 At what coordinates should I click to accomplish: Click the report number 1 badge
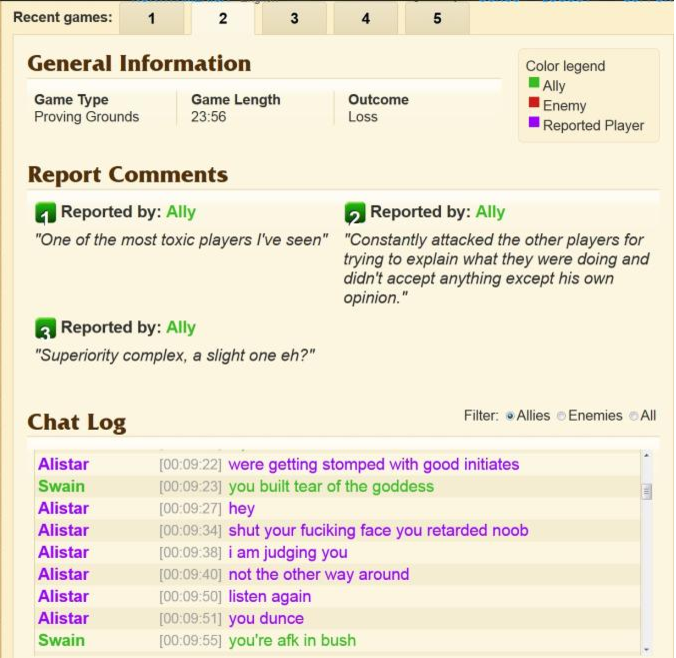click(45, 213)
